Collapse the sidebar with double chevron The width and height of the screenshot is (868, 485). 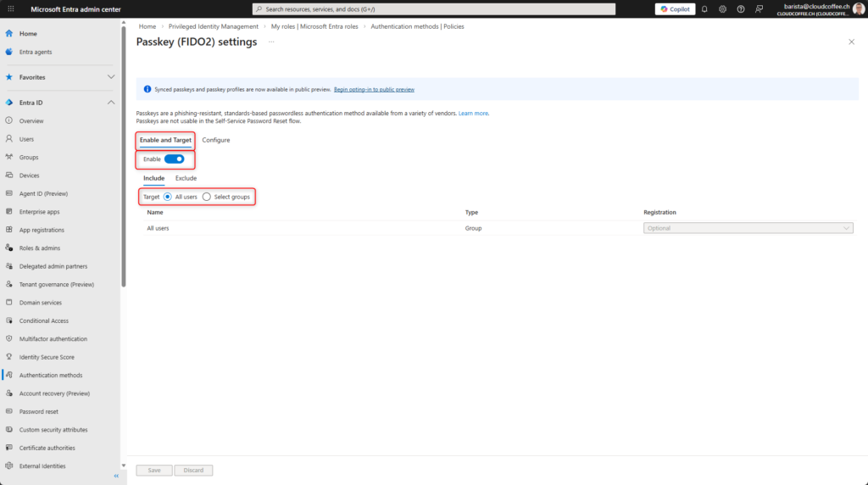click(116, 476)
